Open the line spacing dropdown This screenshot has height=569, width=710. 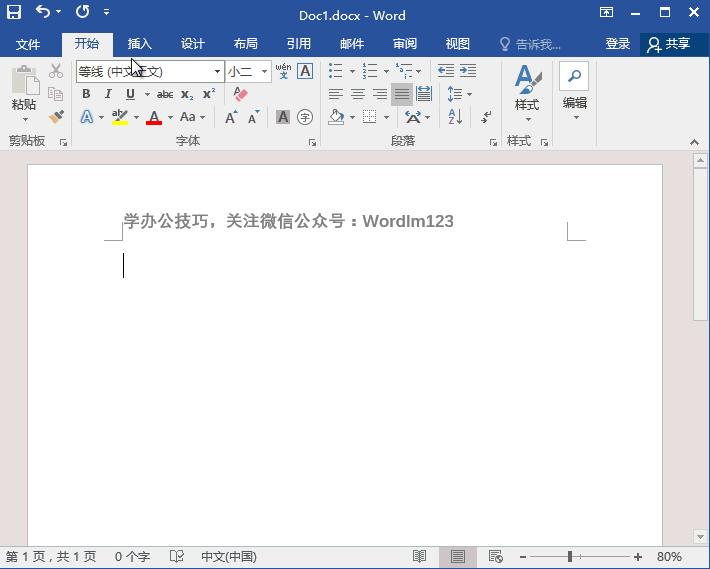coord(459,94)
